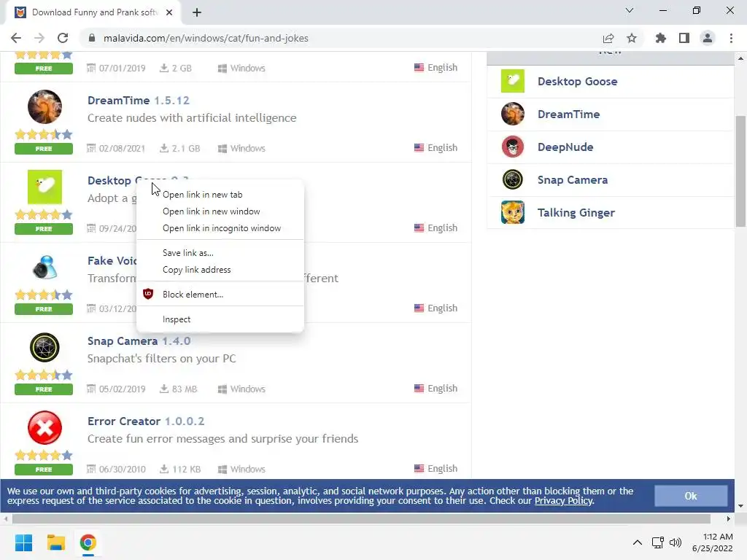Open a new tab with plus button
Screen dimensions: 747x560
197,12
